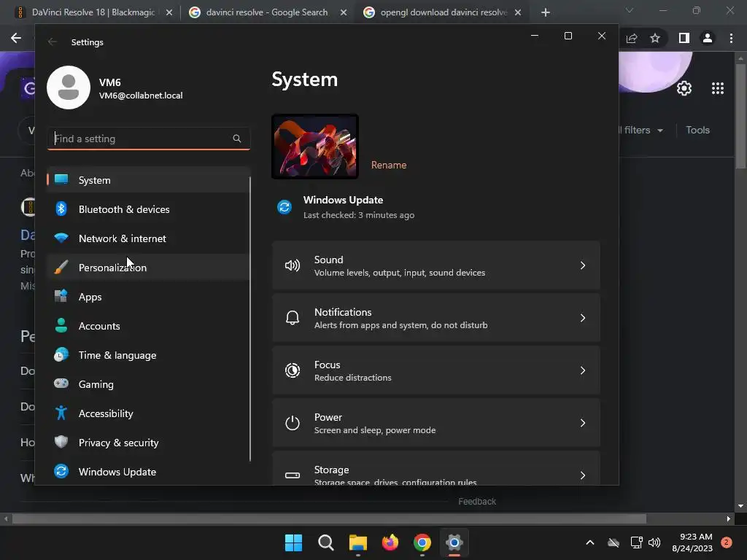The image size is (747, 560).
Task: Click the taskbar volume icon
Action: (654, 542)
